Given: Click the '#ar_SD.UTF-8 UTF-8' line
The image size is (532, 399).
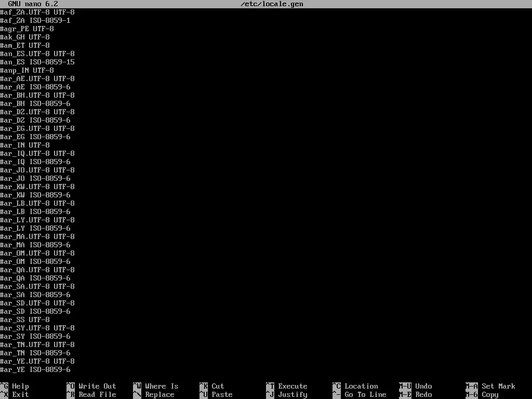Looking at the screenshot, I should pyautogui.click(x=37, y=303).
